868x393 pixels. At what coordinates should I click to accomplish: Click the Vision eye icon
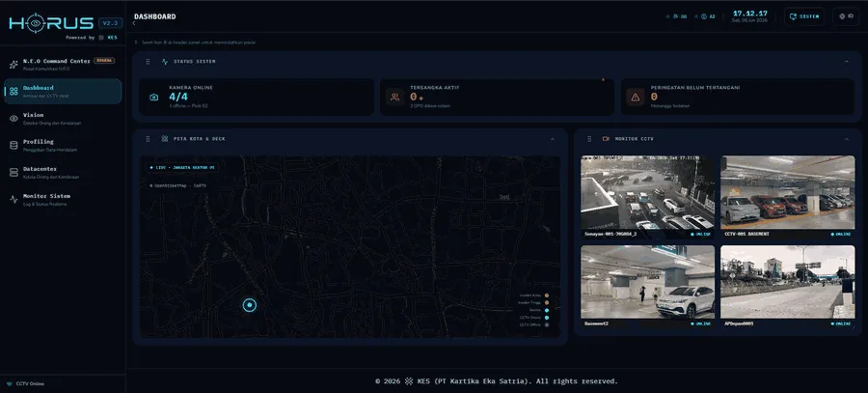(14, 118)
